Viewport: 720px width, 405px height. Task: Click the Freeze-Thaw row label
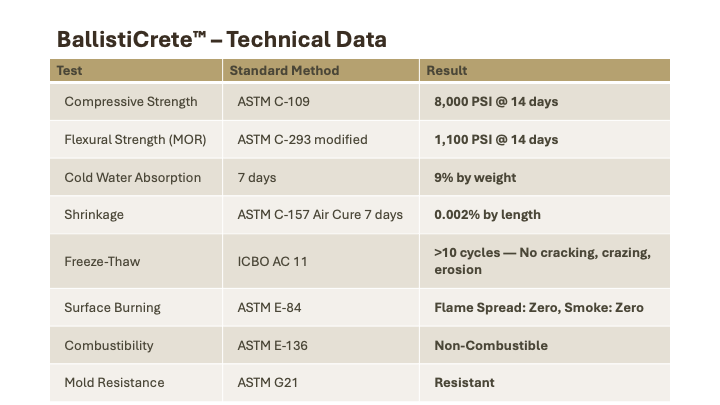tap(102, 261)
